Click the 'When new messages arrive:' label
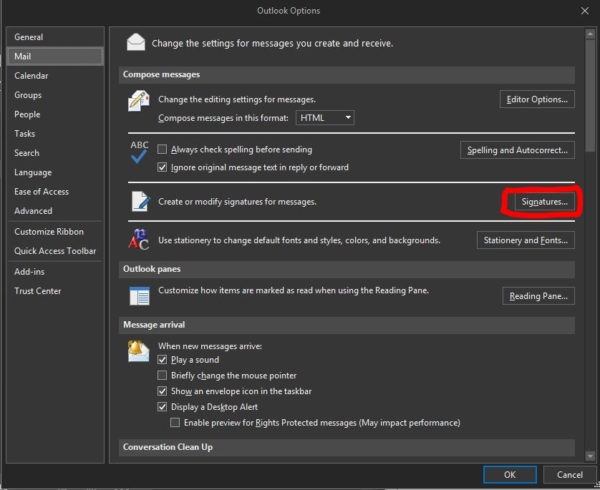Viewport: 600px width, 490px height. 210,346
